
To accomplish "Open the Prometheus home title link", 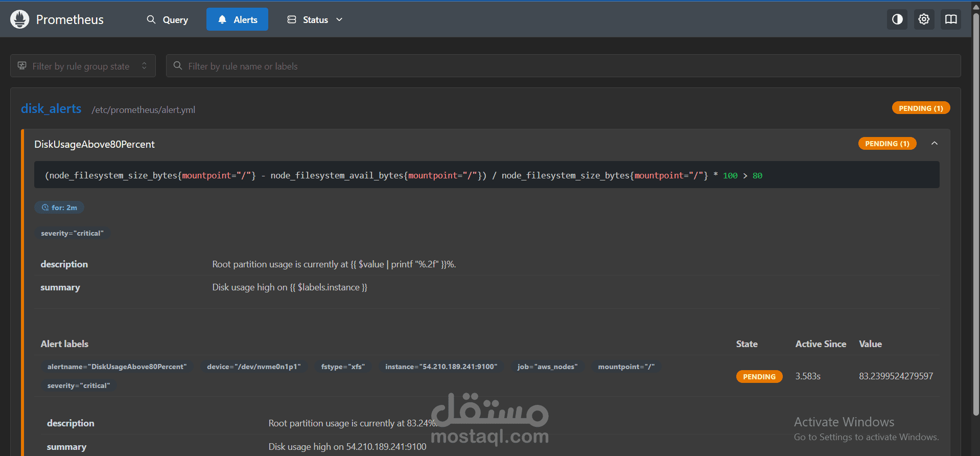I will tap(69, 19).
